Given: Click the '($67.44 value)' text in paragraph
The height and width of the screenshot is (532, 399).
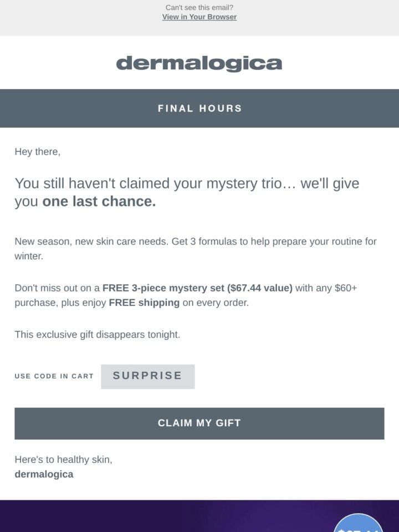Looking at the screenshot, I should pos(260,288).
